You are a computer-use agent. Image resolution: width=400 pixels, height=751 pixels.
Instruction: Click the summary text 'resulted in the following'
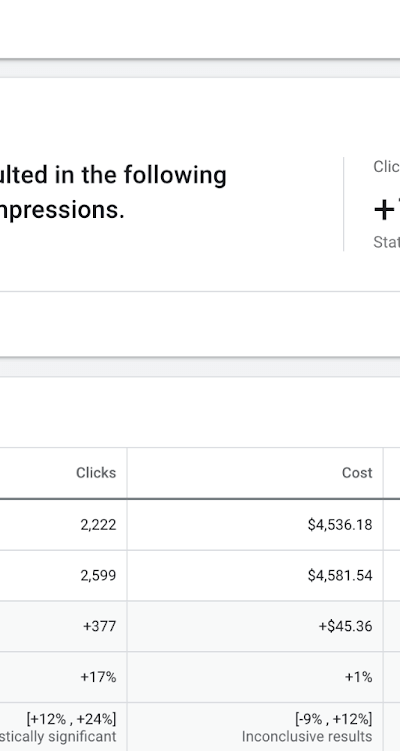point(113,175)
